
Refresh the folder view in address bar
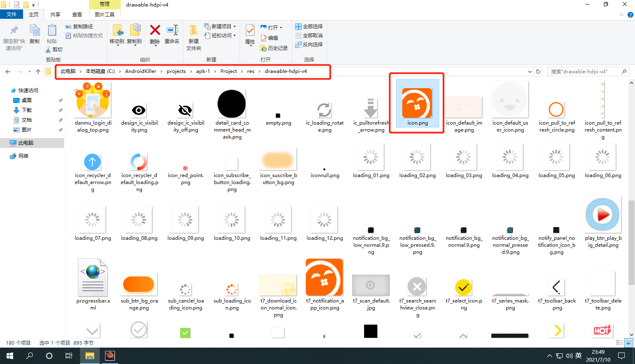(x=538, y=71)
